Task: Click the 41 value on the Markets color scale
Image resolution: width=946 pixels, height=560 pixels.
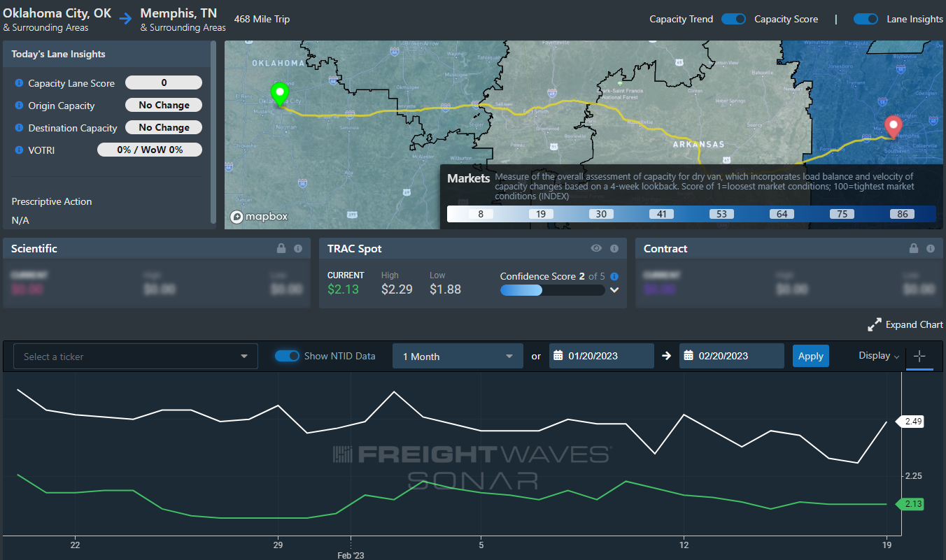Action: [662, 214]
